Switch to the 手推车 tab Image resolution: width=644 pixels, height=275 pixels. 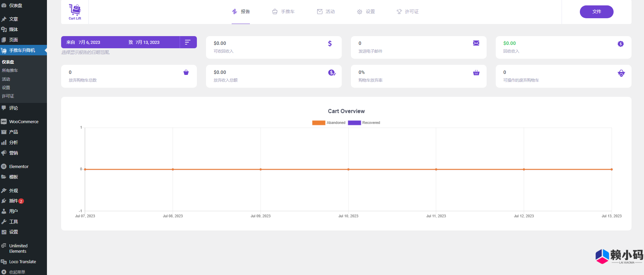click(283, 12)
